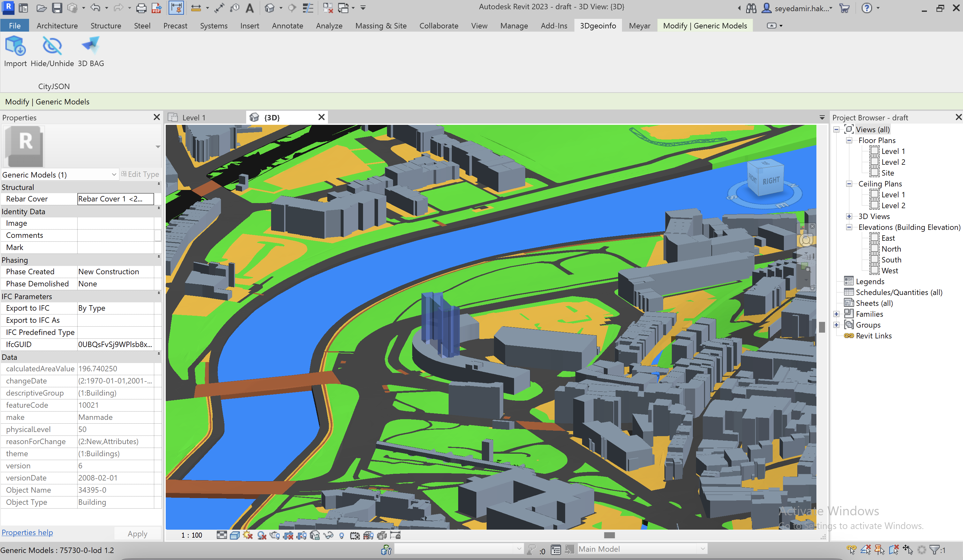The height and width of the screenshot is (560, 963).
Task: Select the Measure tool ruler icon
Action: click(x=196, y=8)
